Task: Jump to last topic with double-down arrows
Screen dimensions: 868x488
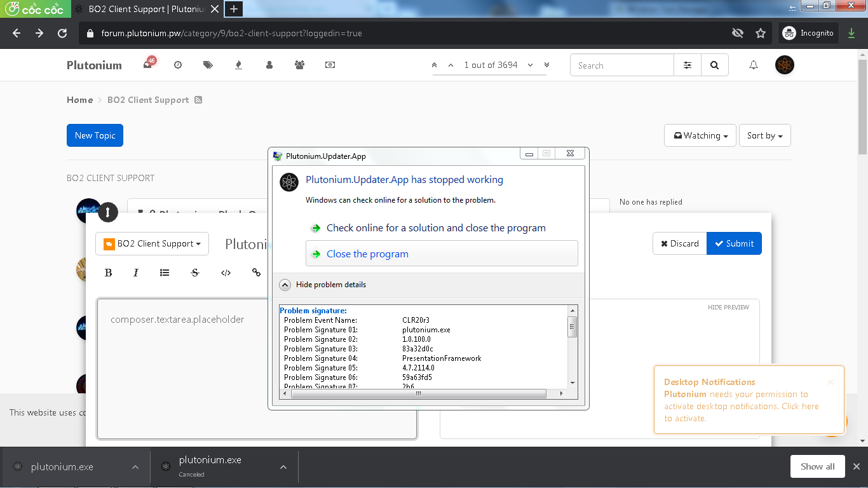Action: point(546,65)
